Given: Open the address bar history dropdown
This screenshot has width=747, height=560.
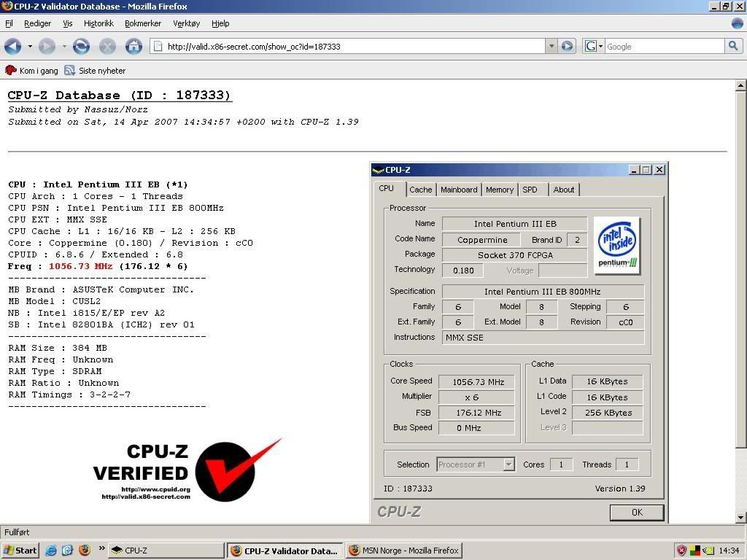Looking at the screenshot, I should (x=551, y=46).
